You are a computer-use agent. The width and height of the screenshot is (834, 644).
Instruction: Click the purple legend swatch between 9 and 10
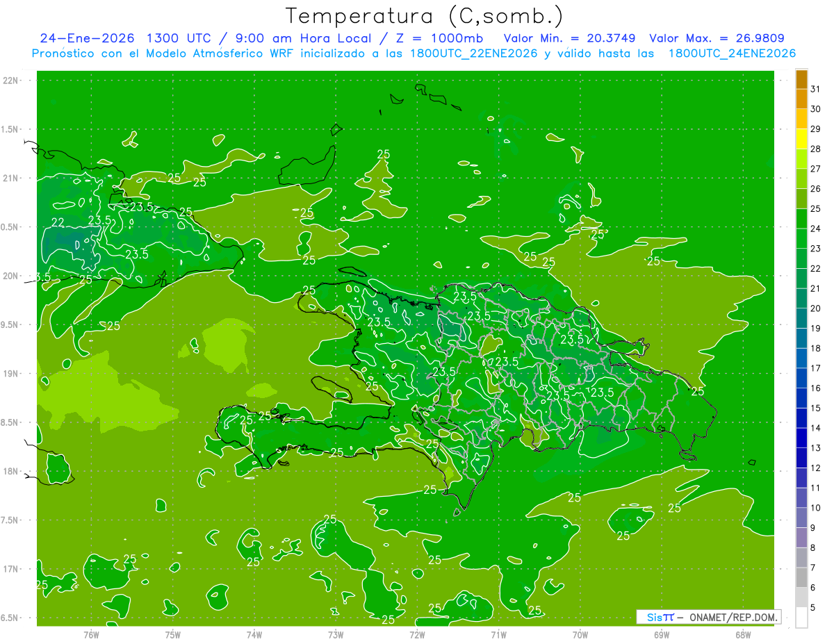tap(801, 518)
